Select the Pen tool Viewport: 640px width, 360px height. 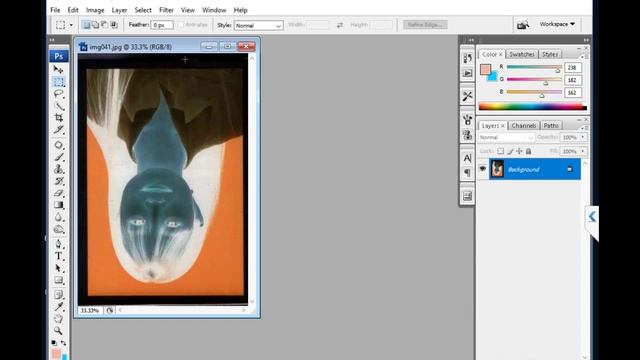coord(58,244)
